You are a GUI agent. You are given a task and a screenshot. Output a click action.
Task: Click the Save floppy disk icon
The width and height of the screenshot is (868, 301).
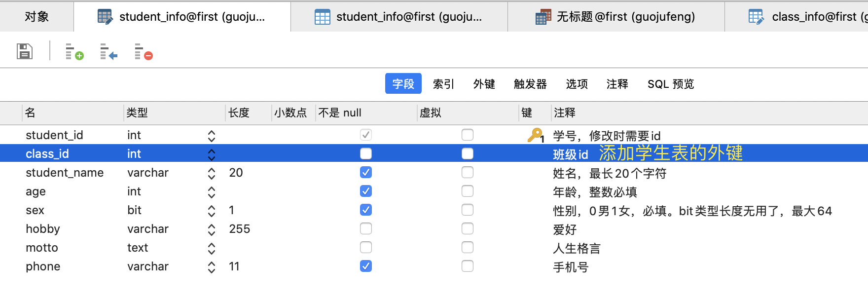click(x=25, y=51)
